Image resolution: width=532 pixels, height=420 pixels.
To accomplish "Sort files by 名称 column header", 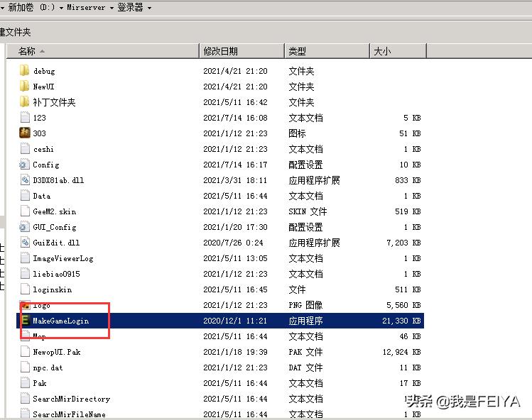I will [x=103, y=51].
